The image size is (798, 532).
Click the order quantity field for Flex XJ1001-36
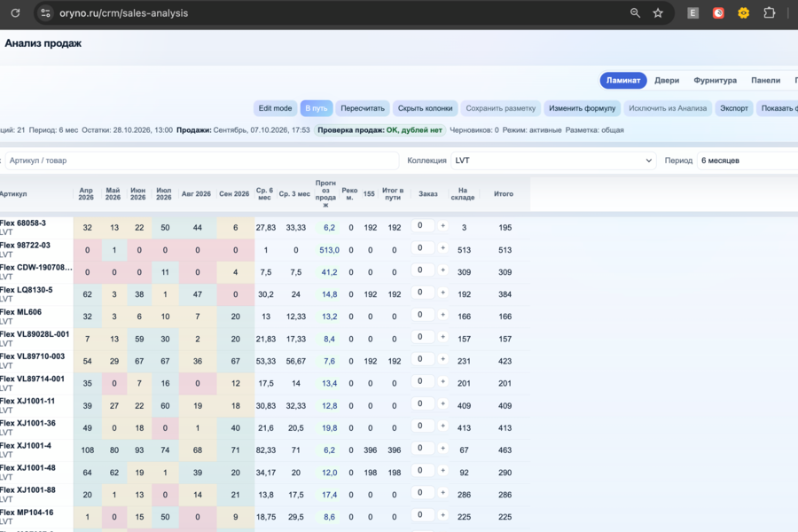422,426
